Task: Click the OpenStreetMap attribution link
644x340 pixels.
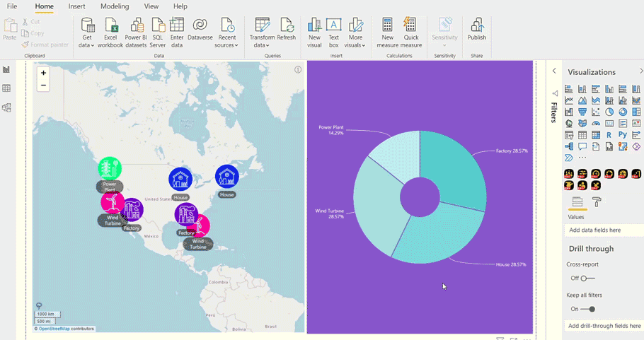Action: [54, 329]
